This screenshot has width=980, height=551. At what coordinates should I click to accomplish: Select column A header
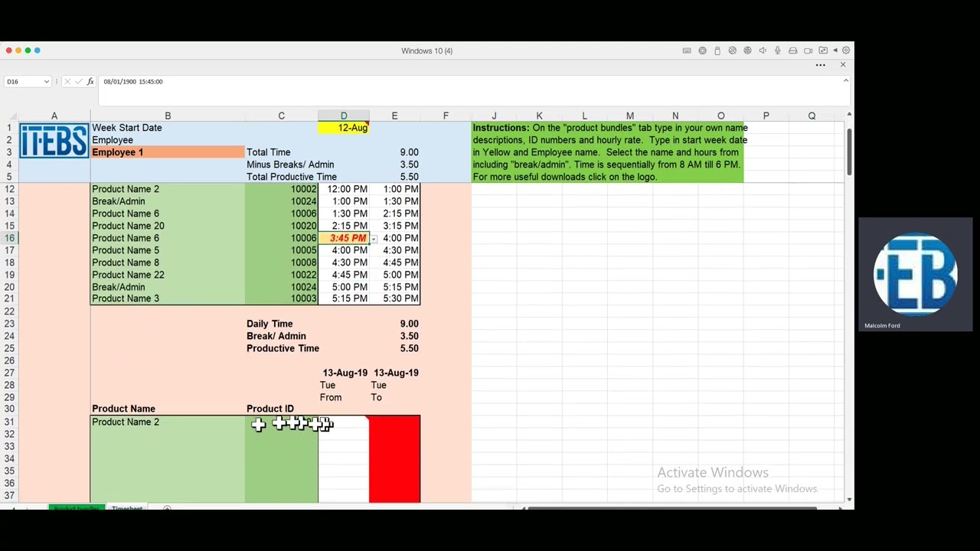pos(54,116)
